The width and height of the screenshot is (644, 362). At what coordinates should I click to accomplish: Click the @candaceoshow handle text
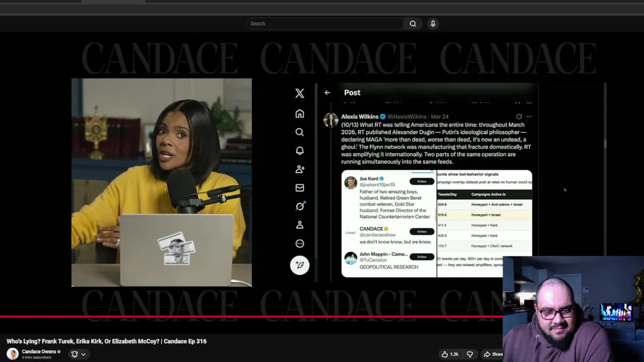377,235
